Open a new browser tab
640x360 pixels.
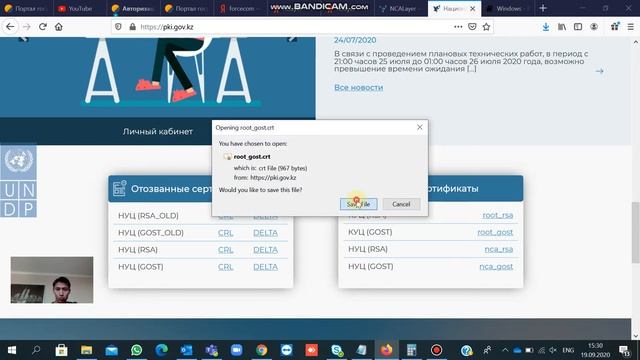tap(543, 8)
